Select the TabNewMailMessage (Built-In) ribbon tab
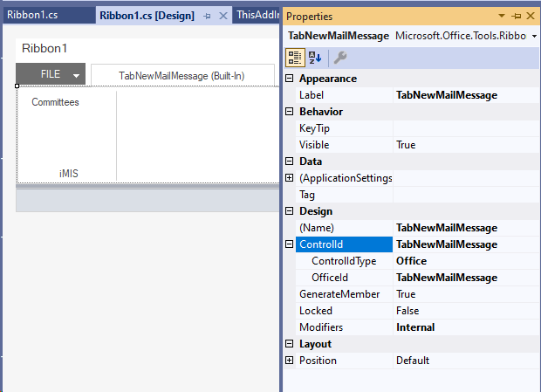The image size is (541, 392). point(181,76)
